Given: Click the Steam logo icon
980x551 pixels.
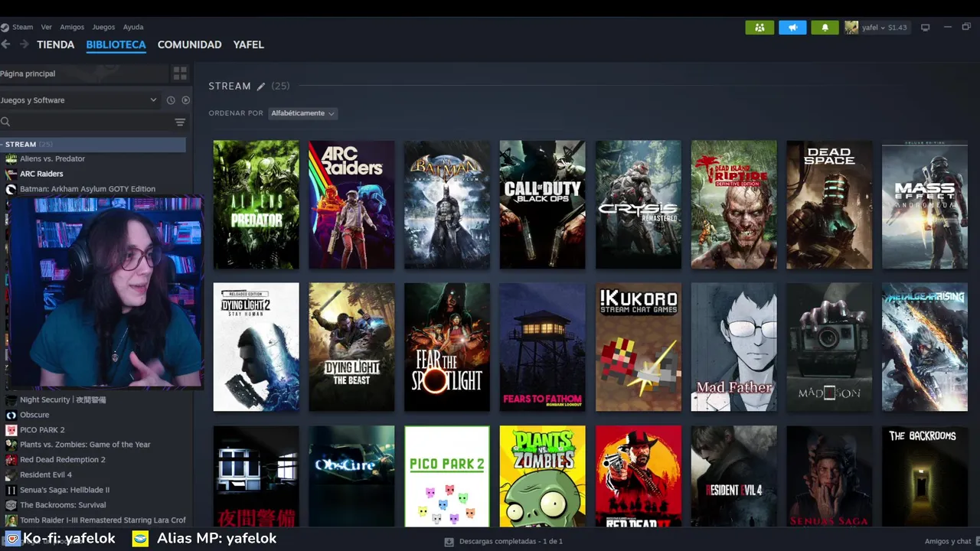Looking at the screenshot, I should [x=5, y=28].
